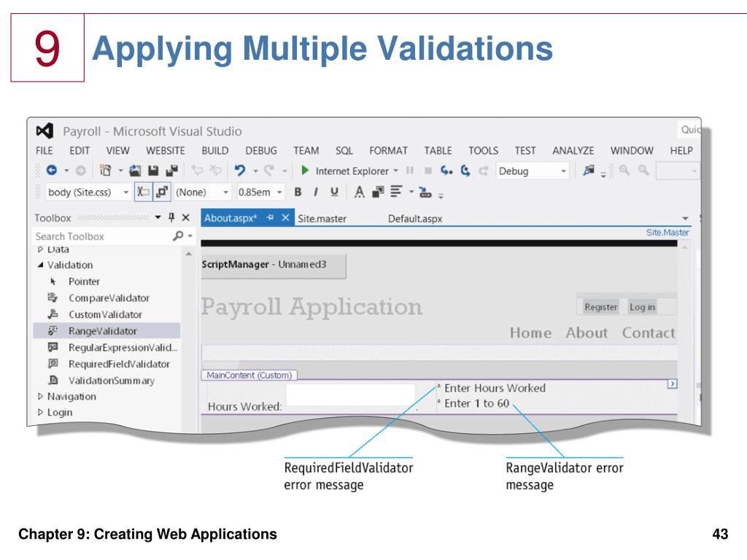
Task: Click the Convert to Hyperlink icon
Action: (x=425, y=192)
